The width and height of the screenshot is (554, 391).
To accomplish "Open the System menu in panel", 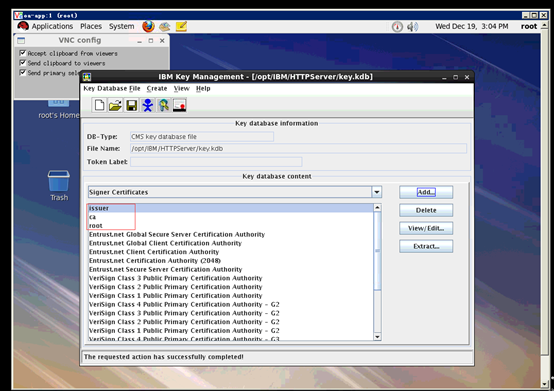I will [122, 26].
